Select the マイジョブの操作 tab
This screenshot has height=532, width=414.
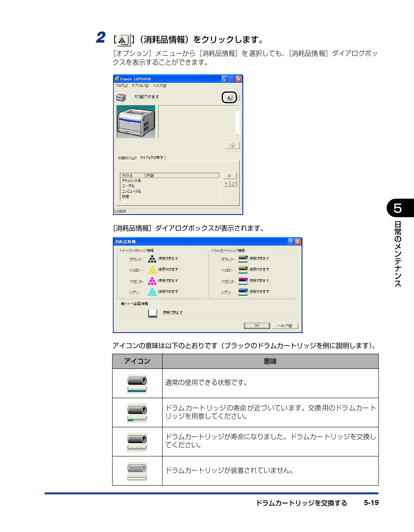click(151, 157)
